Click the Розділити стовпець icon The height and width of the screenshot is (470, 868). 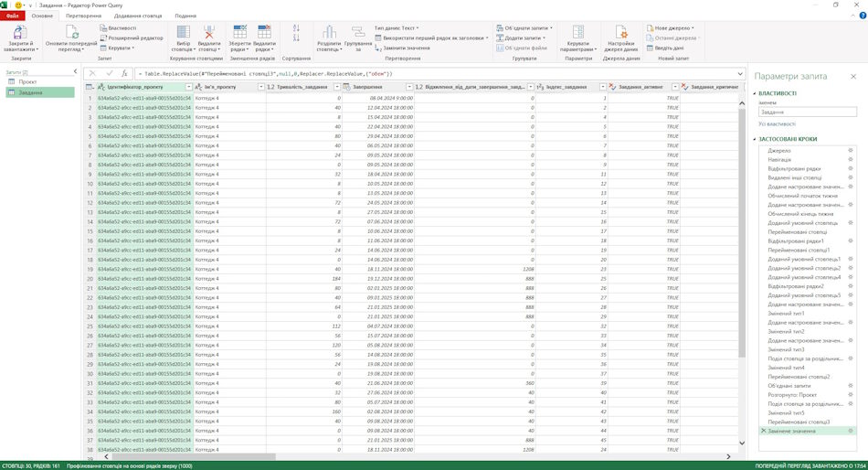click(329, 32)
